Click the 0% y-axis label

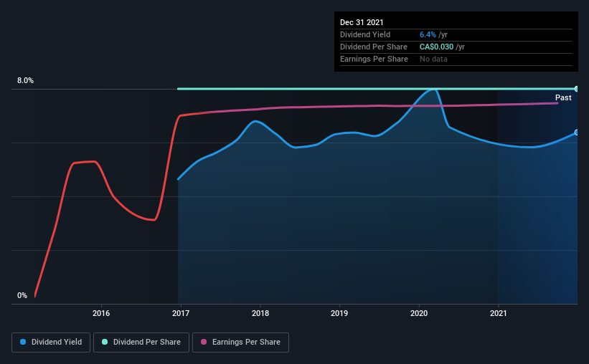pyautogui.click(x=22, y=296)
